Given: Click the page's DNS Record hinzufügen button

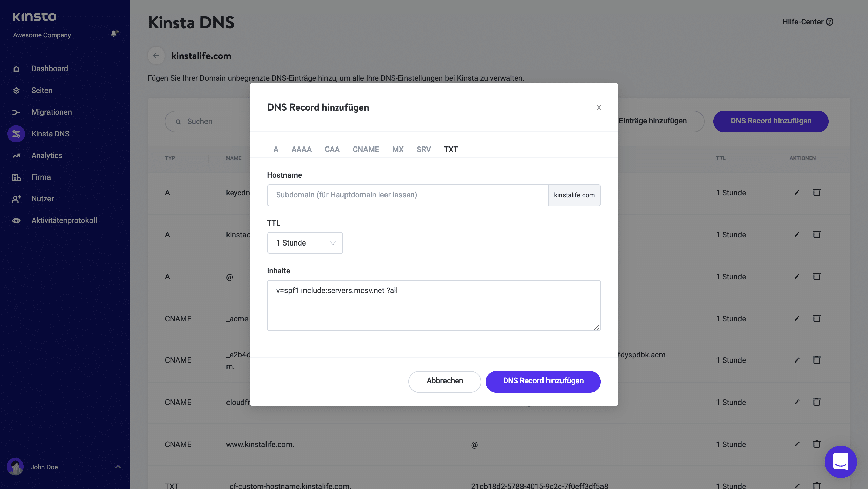Looking at the screenshot, I should pyautogui.click(x=771, y=121).
